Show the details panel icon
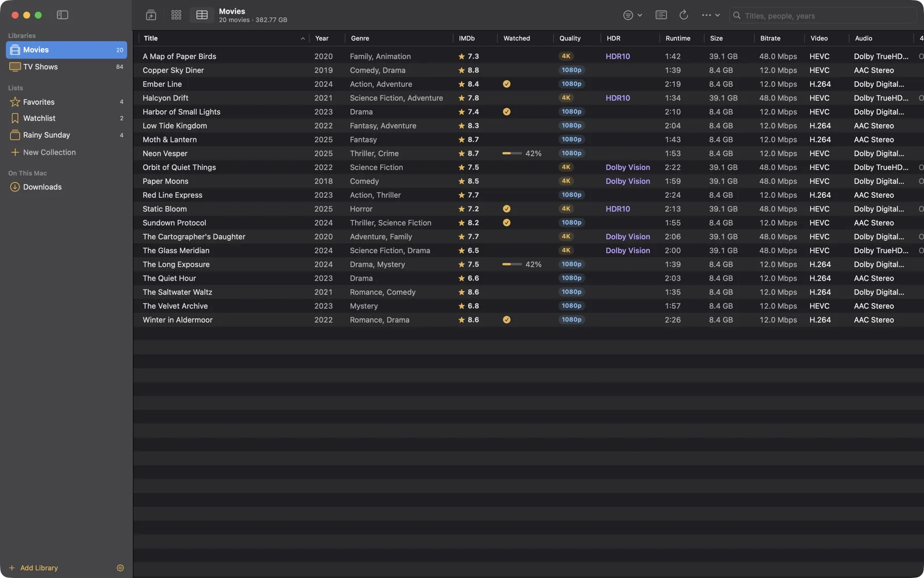The height and width of the screenshot is (578, 924). 661,15
